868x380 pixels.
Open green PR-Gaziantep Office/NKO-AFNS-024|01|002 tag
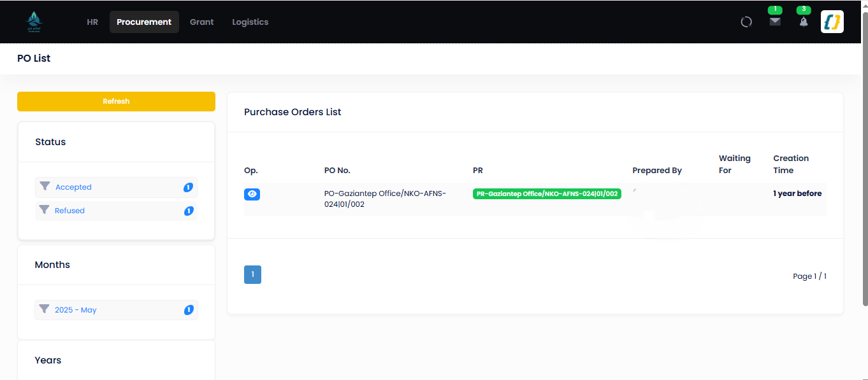547,194
